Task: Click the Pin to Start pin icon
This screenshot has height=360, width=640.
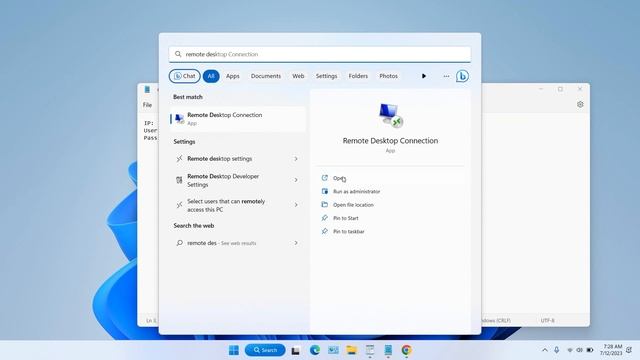Action: pos(325,218)
